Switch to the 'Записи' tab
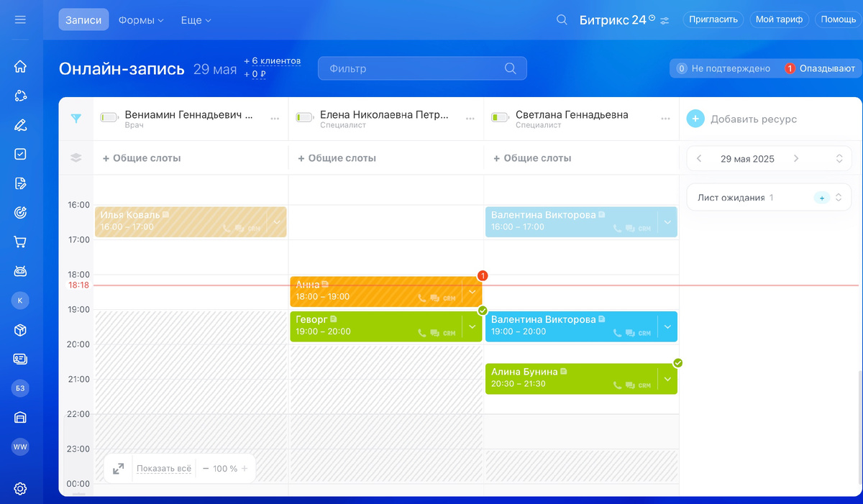Viewport: 863px width, 504px height. pyautogui.click(x=83, y=19)
